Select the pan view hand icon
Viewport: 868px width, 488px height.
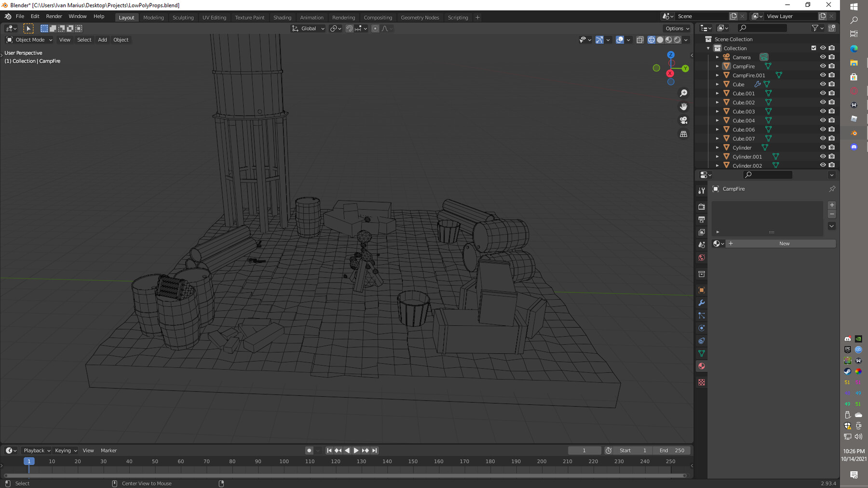click(x=683, y=106)
